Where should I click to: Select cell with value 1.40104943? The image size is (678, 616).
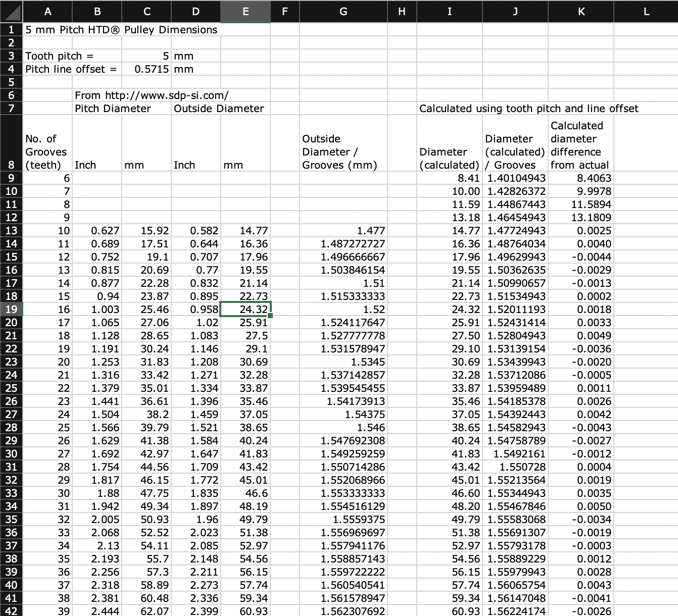(515, 178)
